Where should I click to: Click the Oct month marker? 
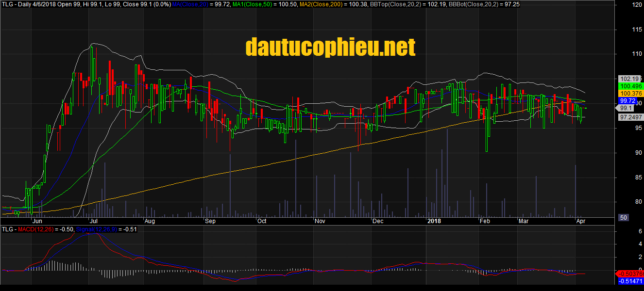tap(262, 221)
